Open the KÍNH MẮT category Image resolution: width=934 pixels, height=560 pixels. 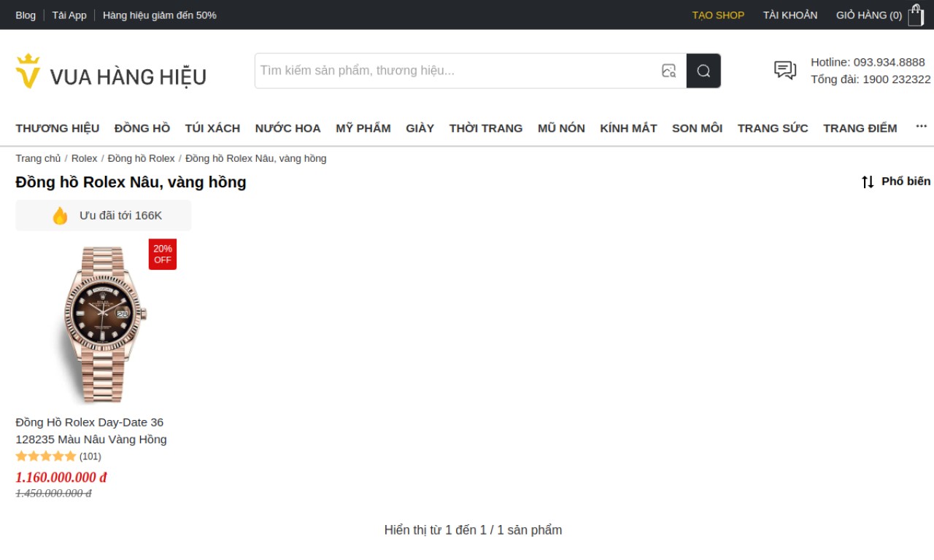[628, 128]
